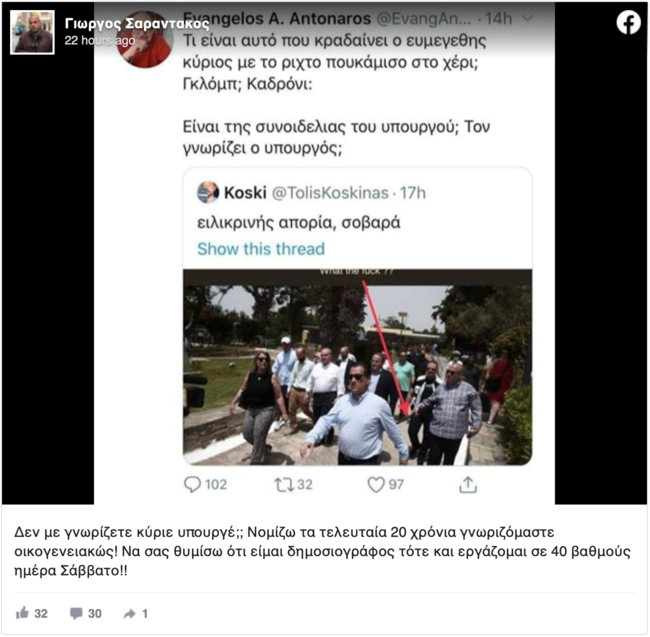Open the Γιωργος Σαραντακος profile name
The image size is (650, 637).
[x=137, y=24]
